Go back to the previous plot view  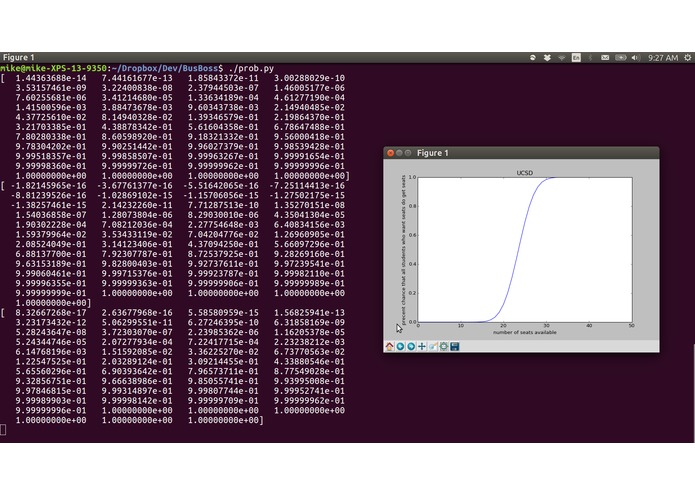400,346
